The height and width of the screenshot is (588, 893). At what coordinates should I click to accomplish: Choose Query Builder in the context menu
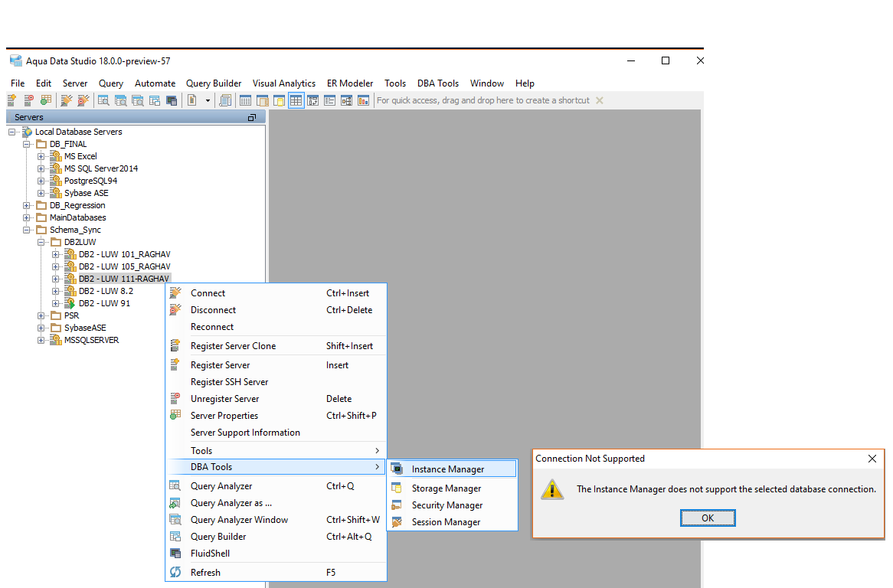[276, 537]
